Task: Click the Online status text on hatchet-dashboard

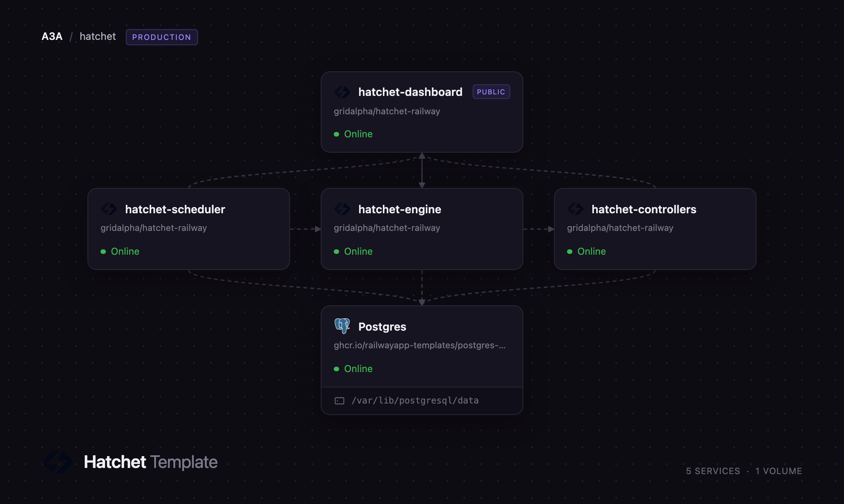Action: click(358, 134)
